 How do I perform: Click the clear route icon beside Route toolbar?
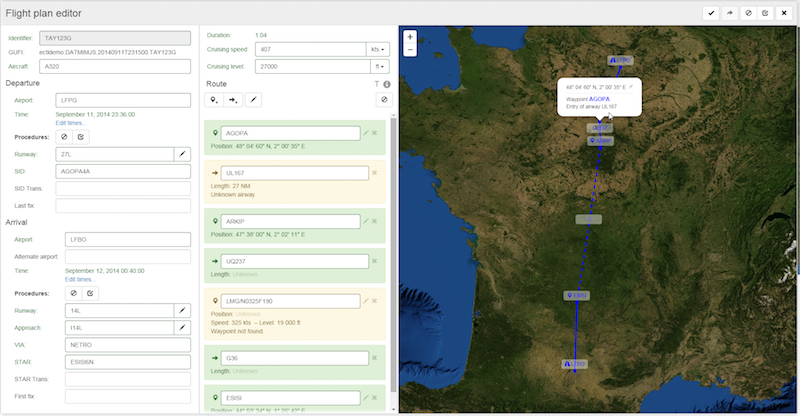384,100
